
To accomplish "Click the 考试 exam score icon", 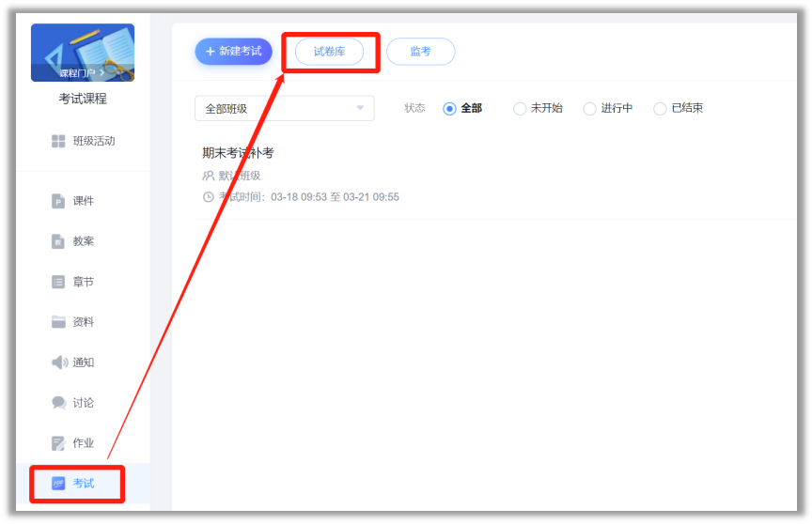I will coord(58,483).
